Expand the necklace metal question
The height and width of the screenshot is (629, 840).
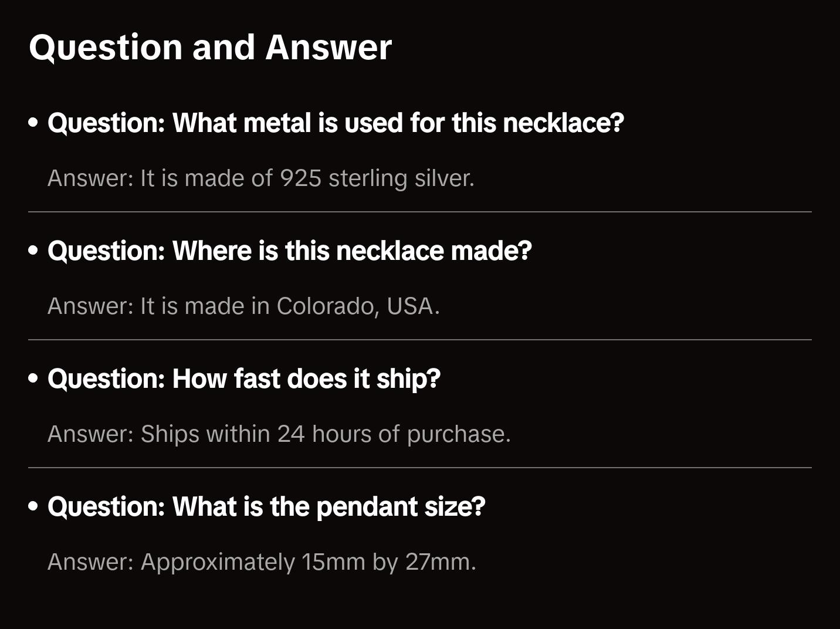(x=336, y=123)
